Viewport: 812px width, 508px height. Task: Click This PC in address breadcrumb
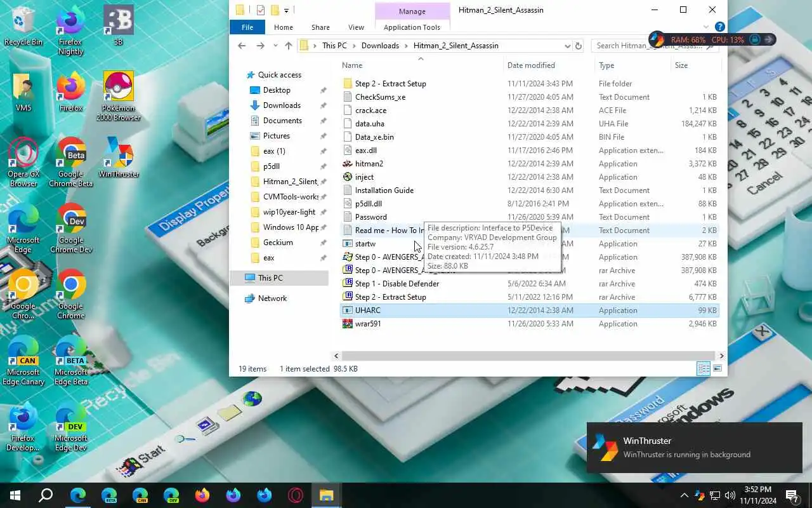(334, 46)
